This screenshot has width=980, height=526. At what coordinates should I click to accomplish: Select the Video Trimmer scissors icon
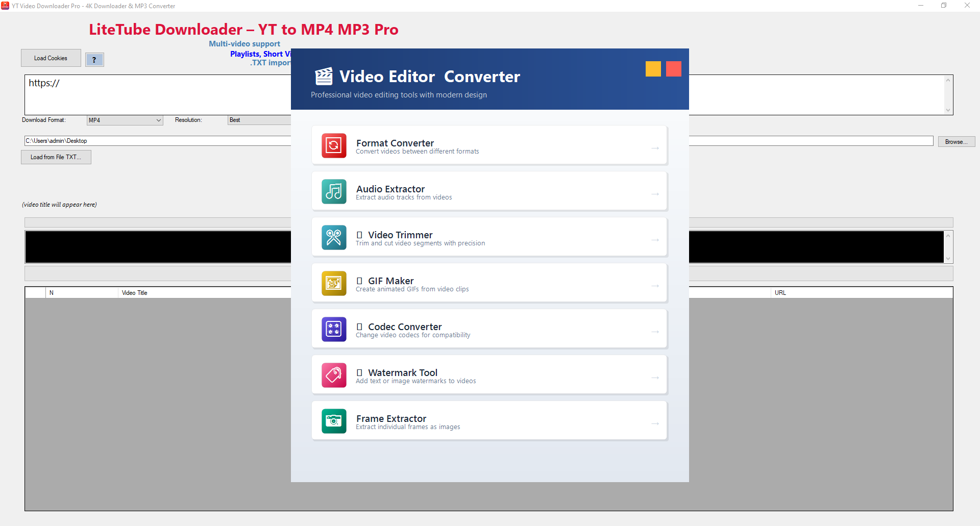point(333,237)
